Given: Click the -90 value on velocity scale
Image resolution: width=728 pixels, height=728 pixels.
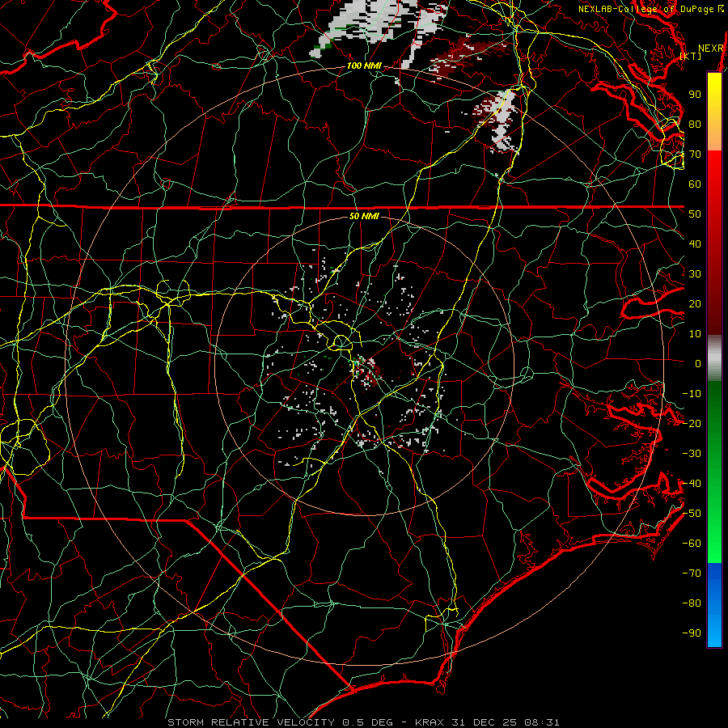Looking at the screenshot, I should click(x=692, y=633).
